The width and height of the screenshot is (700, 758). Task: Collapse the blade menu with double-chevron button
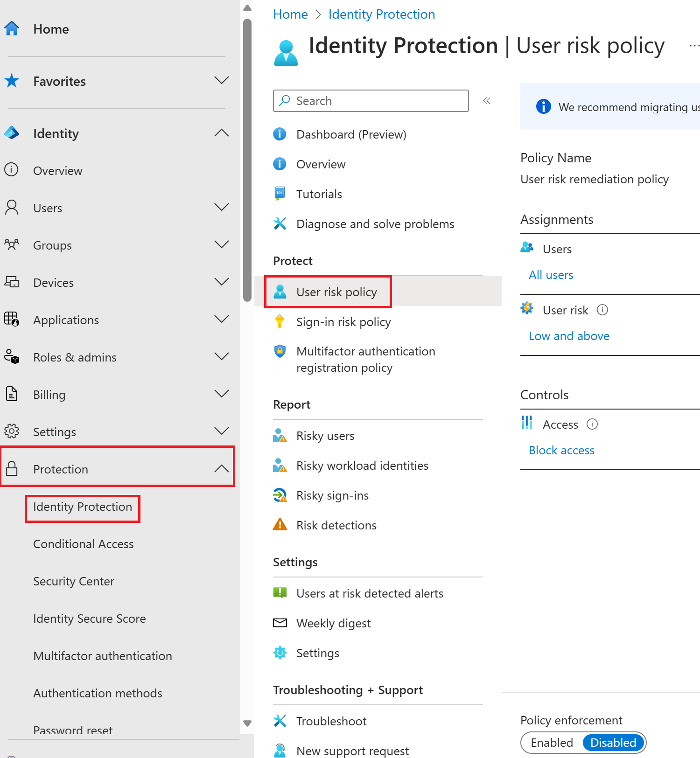pos(487,101)
